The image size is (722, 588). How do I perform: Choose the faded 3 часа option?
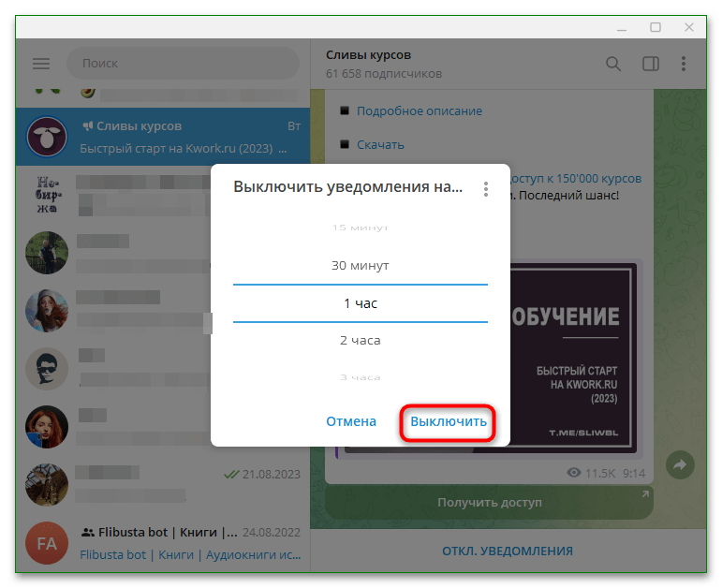click(x=361, y=377)
